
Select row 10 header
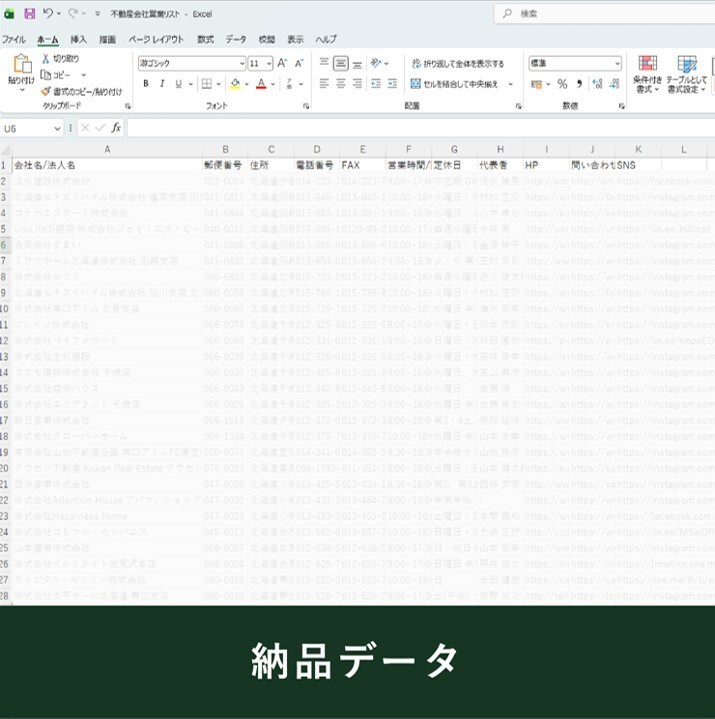5,309
